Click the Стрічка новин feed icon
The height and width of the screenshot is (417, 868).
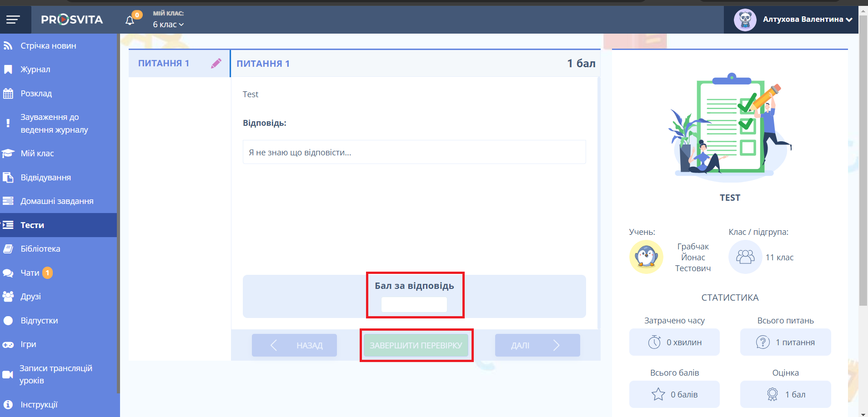[8, 46]
